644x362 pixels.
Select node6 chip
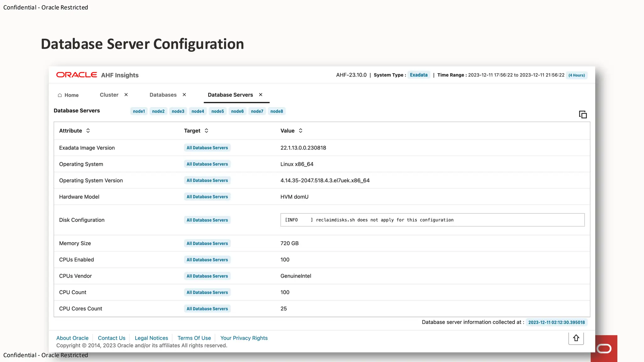pyautogui.click(x=237, y=111)
